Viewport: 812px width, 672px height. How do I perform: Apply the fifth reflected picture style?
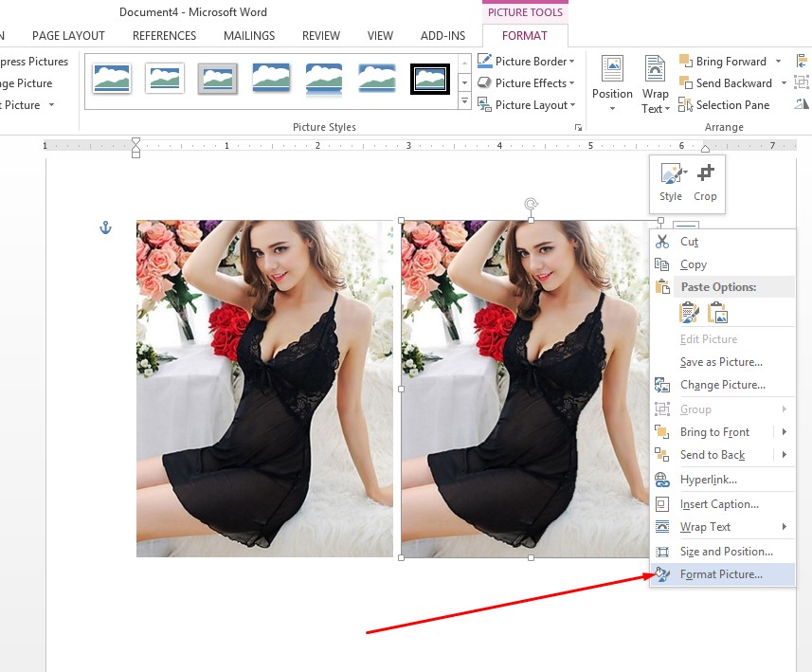(x=324, y=79)
